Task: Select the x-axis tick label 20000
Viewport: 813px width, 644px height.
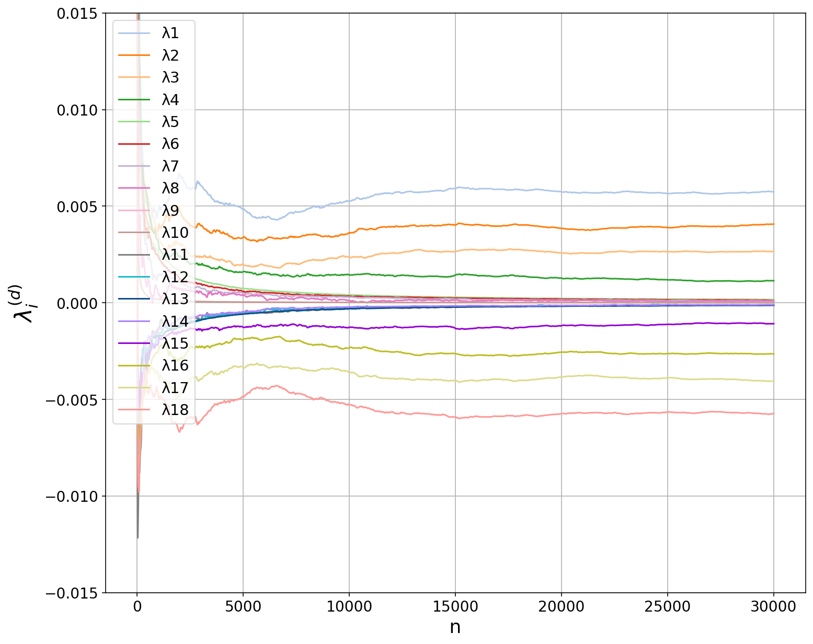Action: (x=562, y=607)
